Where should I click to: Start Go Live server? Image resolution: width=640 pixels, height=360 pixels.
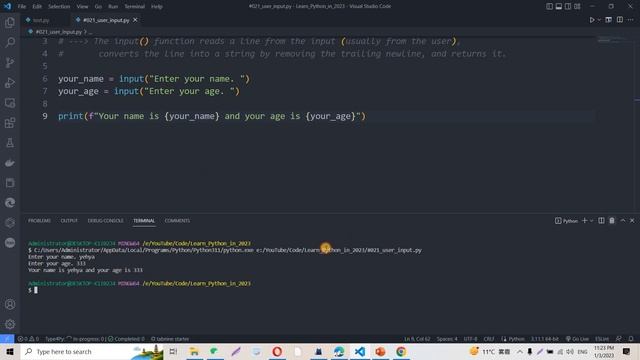577,339
